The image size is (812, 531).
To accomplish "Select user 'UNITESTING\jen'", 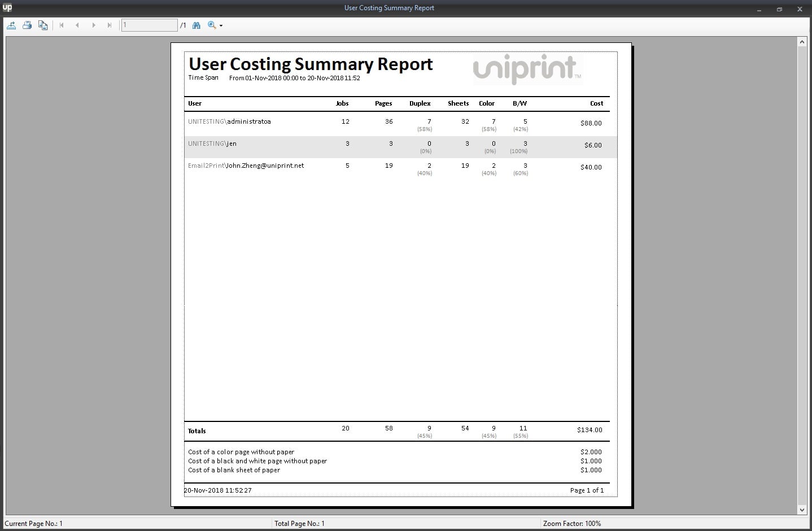I will (x=212, y=143).
